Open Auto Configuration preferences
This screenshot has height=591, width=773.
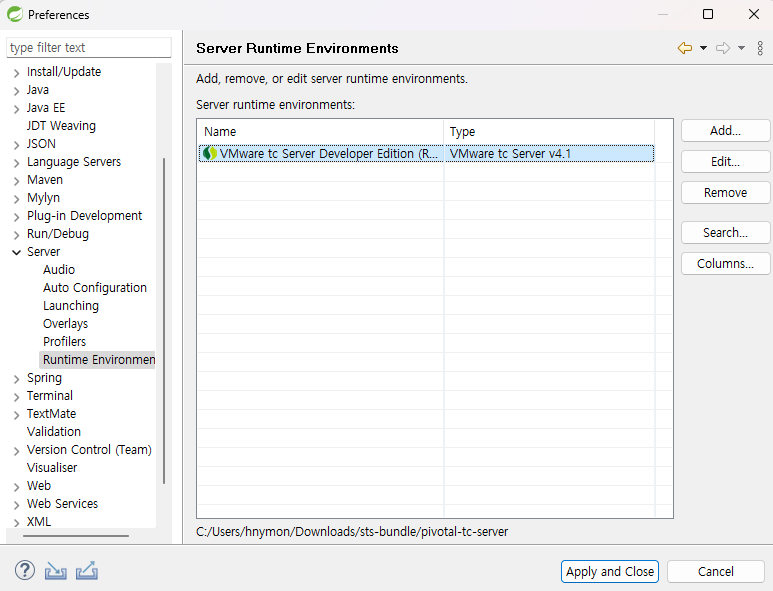coord(95,287)
